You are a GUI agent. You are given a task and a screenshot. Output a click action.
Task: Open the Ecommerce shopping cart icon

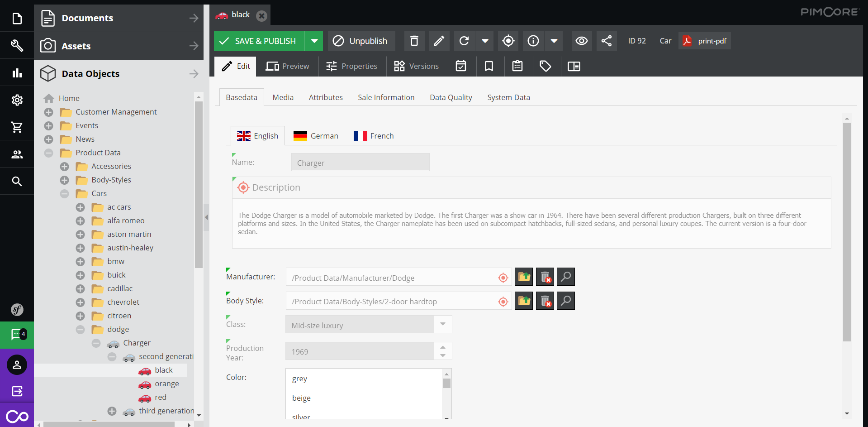(x=17, y=127)
